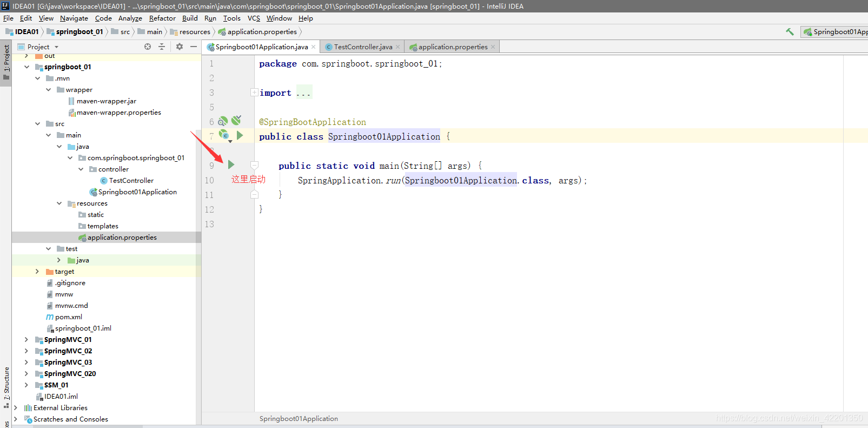Click the @SpringBootApplication annotation
The image size is (868, 428).
pyautogui.click(x=313, y=122)
